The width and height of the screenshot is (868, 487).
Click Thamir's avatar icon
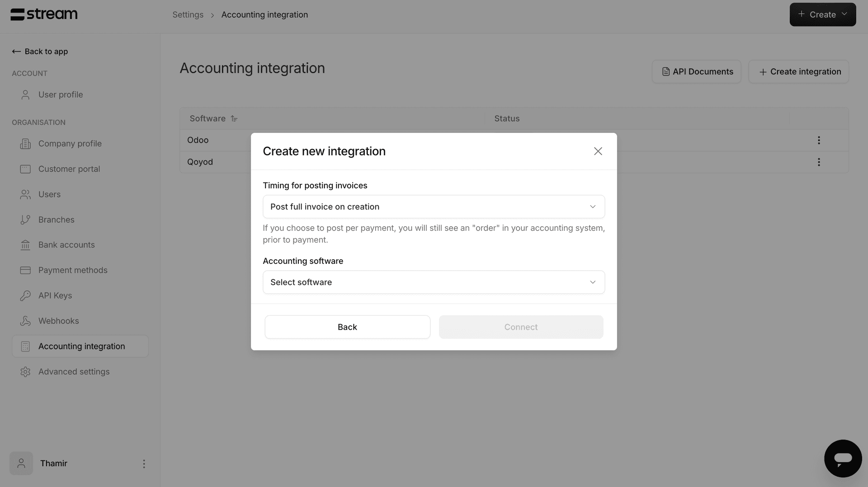tap(21, 464)
